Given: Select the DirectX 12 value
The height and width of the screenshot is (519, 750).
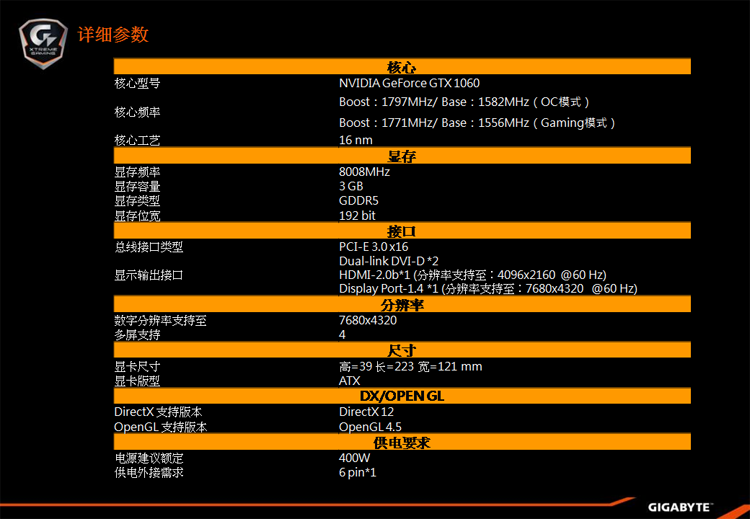Looking at the screenshot, I should (366, 412).
